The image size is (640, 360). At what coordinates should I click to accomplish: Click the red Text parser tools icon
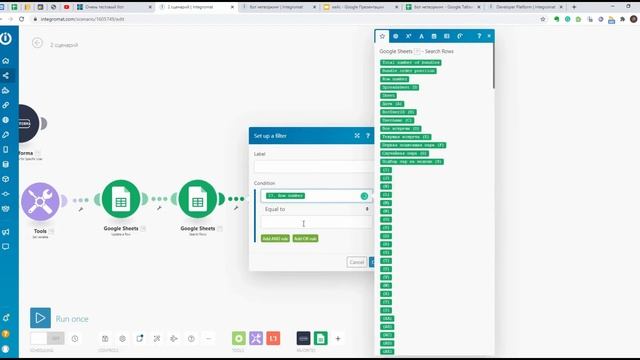pyautogui.click(x=273, y=338)
